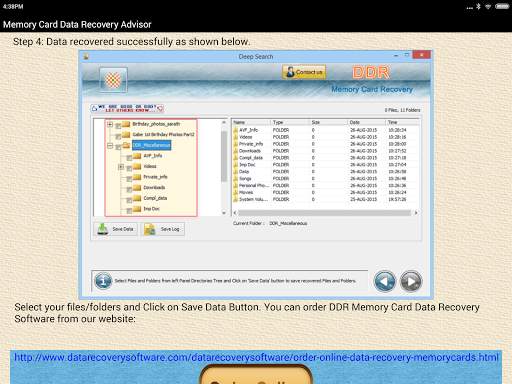Click the Memory Card Data Recovery Advisor app title
Viewport: 512px width, 384px height.
pyautogui.click(x=77, y=24)
